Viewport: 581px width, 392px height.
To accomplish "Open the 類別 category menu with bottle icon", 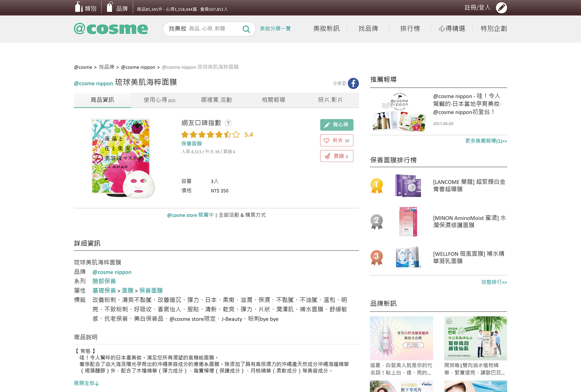I will 85,8.
